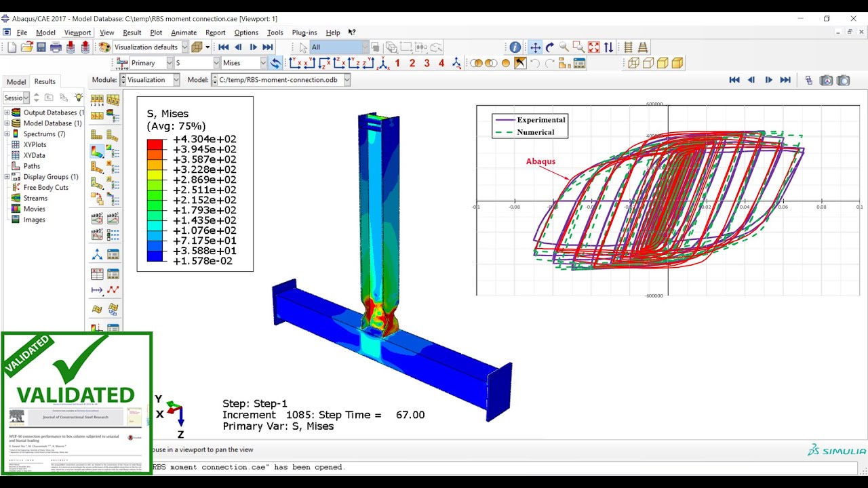Viewport: 868px width, 488px height.
Task: Open the results tree light bulb icon
Action: pos(79,98)
